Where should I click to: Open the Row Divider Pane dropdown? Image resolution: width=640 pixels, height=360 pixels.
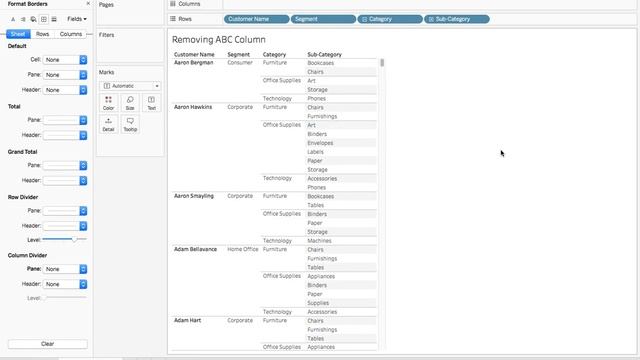pyautogui.click(x=65, y=211)
